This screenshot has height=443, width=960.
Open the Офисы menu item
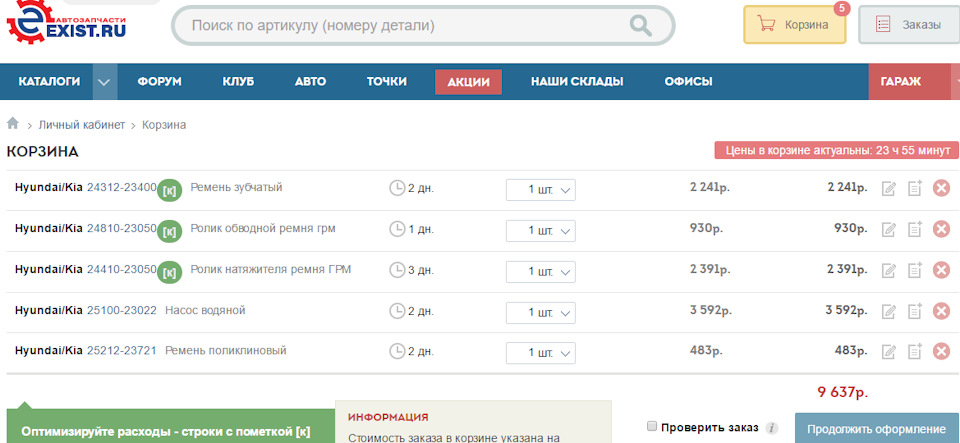pos(688,81)
